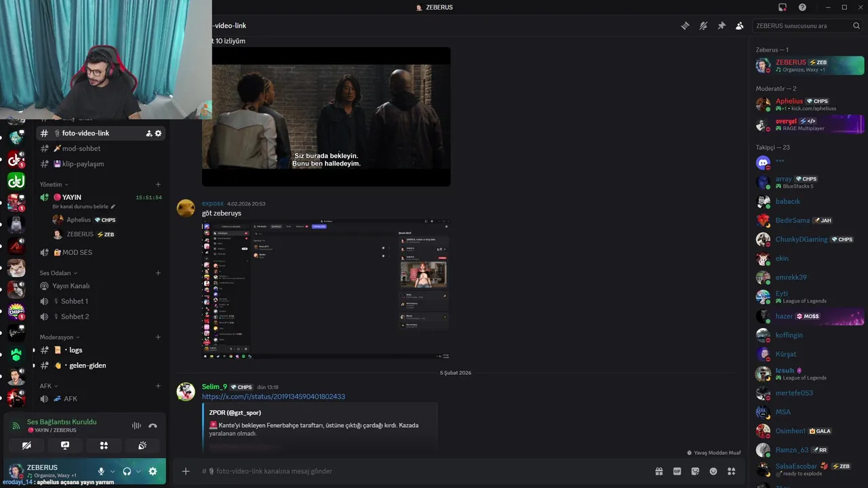Select the foto-video-link channel
The width and height of the screenshot is (868, 488).
(x=100, y=134)
